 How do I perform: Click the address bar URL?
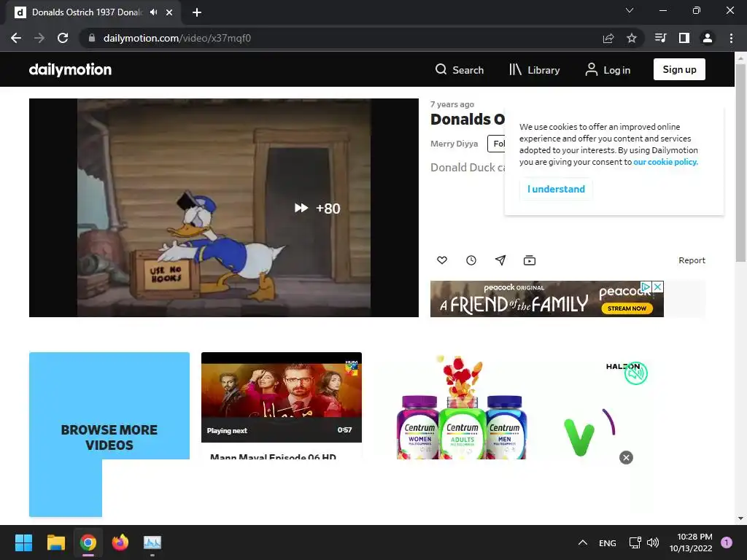(177, 38)
